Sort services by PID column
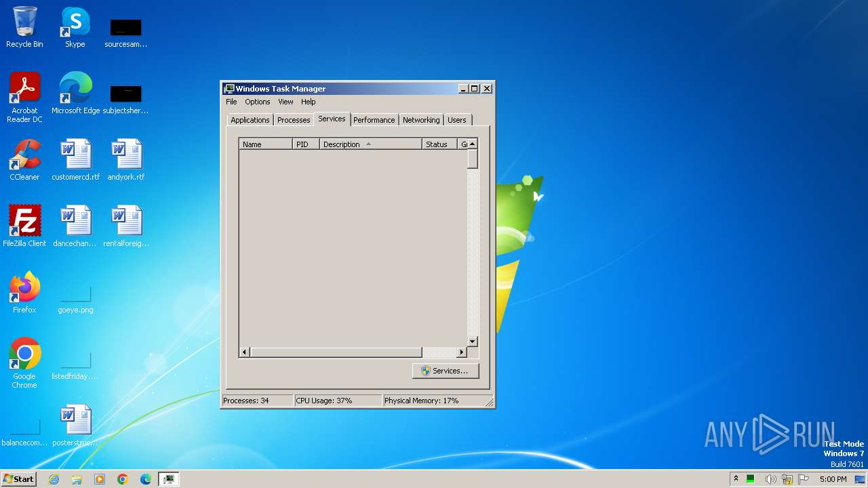This screenshot has width=868, height=488. (x=306, y=144)
